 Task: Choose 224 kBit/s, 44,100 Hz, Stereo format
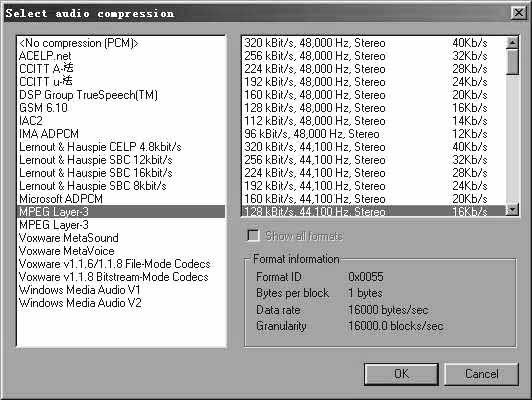click(374, 173)
